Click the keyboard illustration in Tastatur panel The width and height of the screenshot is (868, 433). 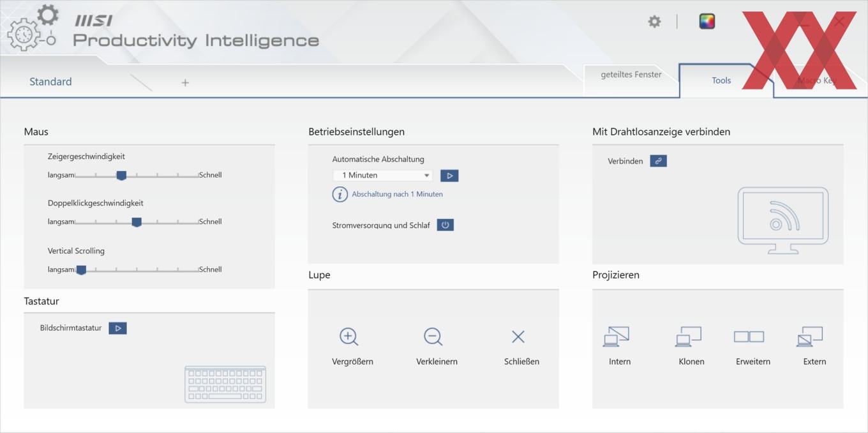[225, 384]
